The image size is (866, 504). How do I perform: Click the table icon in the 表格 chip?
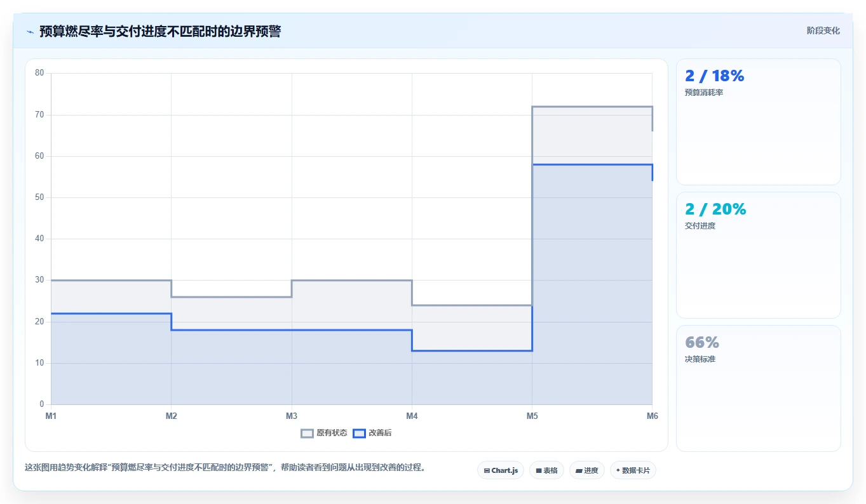[539, 470]
